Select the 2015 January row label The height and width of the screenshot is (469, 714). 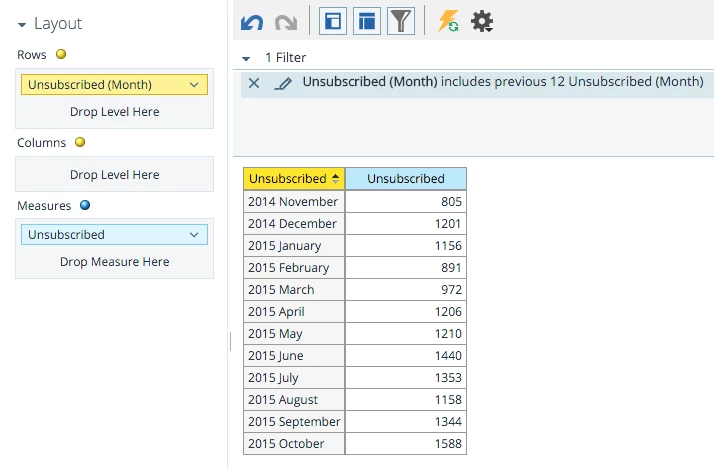coord(294,245)
